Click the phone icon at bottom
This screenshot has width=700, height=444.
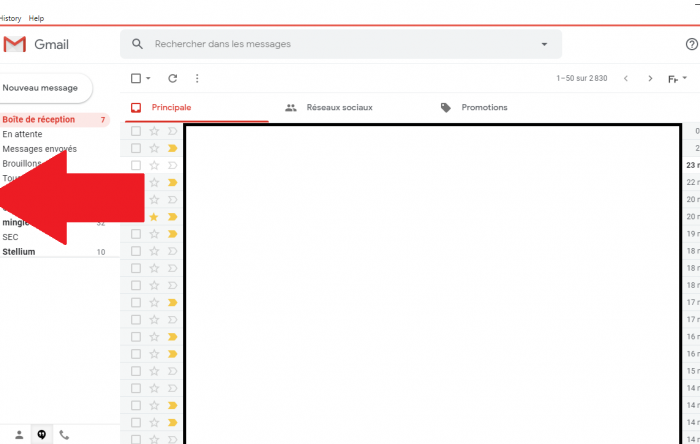pos(64,435)
